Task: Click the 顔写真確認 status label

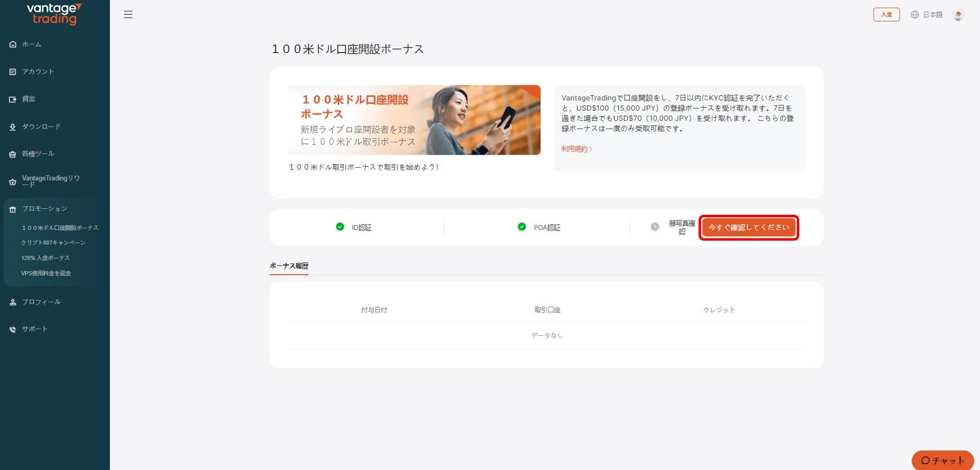Action: (x=682, y=227)
